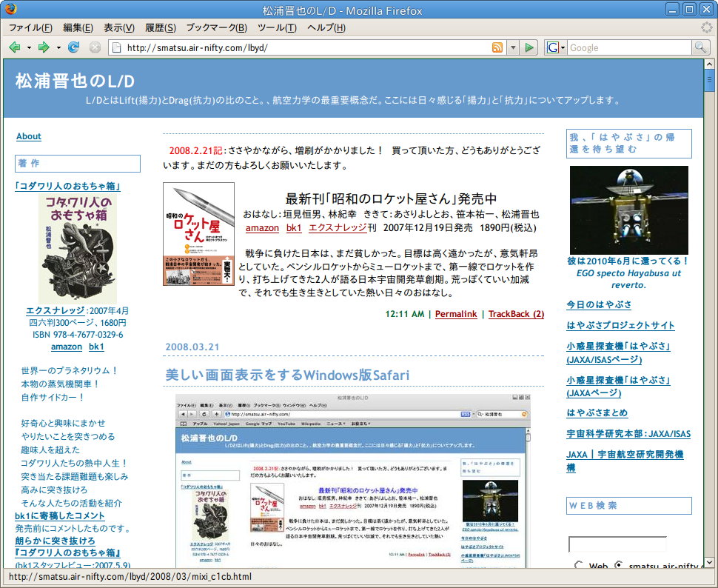Click the vertical scrollbar thumb
Image resolution: width=718 pixels, height=588 pixels.
pyautogui.click(x=709, y=81)
